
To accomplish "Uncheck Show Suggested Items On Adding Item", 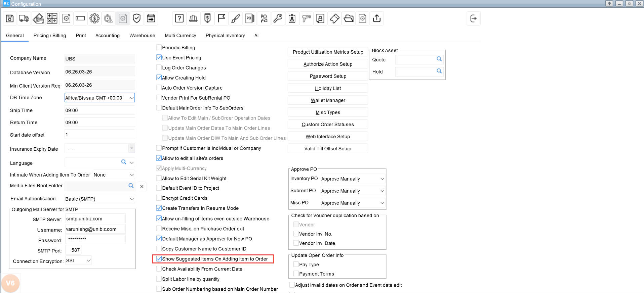I will coord(159,259).
